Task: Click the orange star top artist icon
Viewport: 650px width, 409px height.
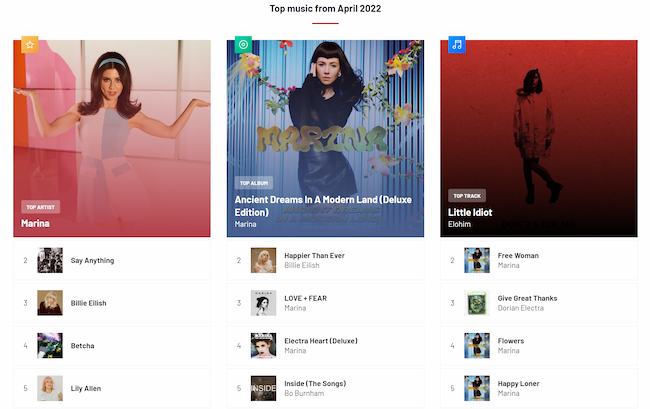Action: click(30, 45)
